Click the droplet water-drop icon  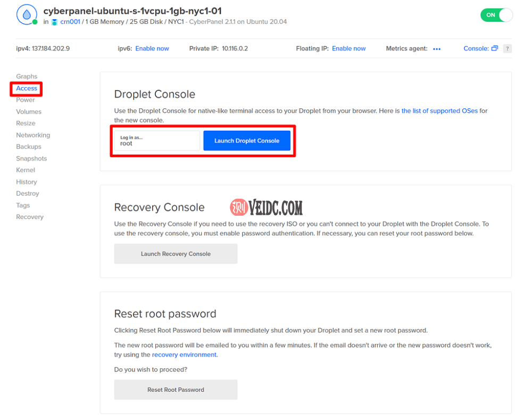click(27, 14)
